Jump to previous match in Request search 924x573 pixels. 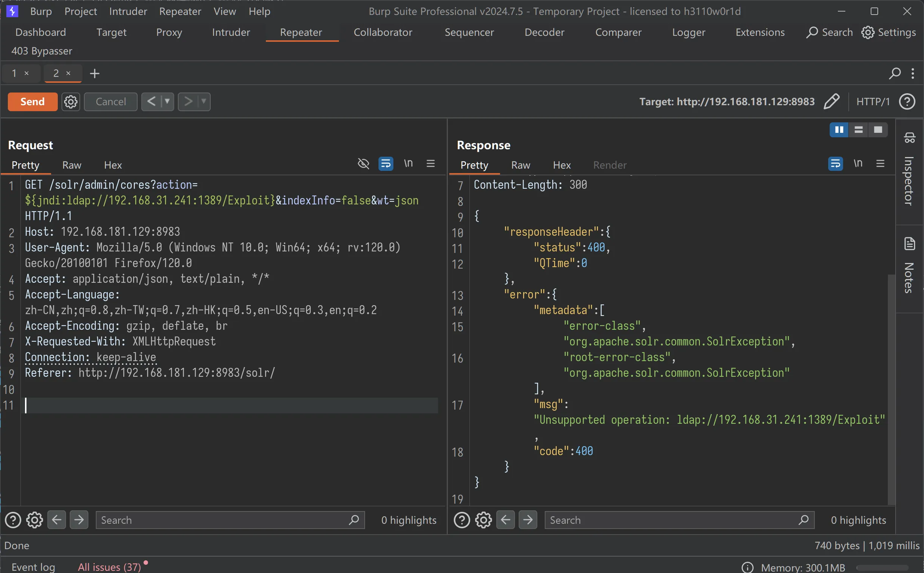(x=57, y=520)
